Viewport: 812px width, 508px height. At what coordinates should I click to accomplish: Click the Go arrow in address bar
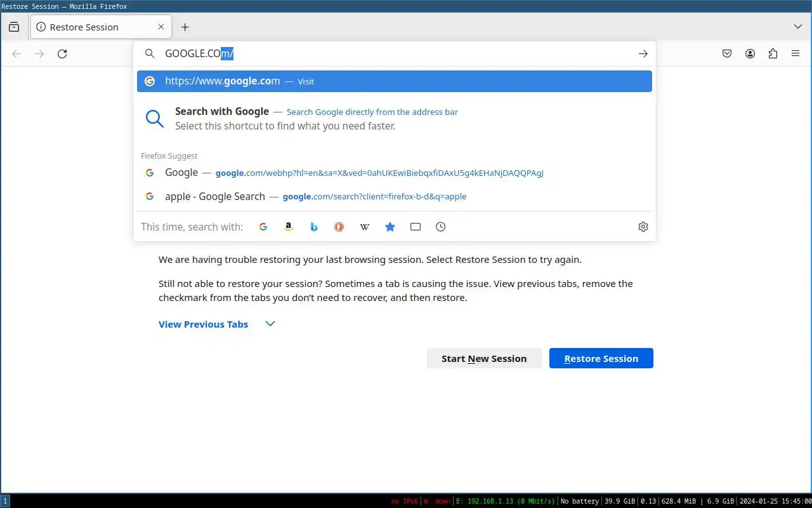[643, 54]
